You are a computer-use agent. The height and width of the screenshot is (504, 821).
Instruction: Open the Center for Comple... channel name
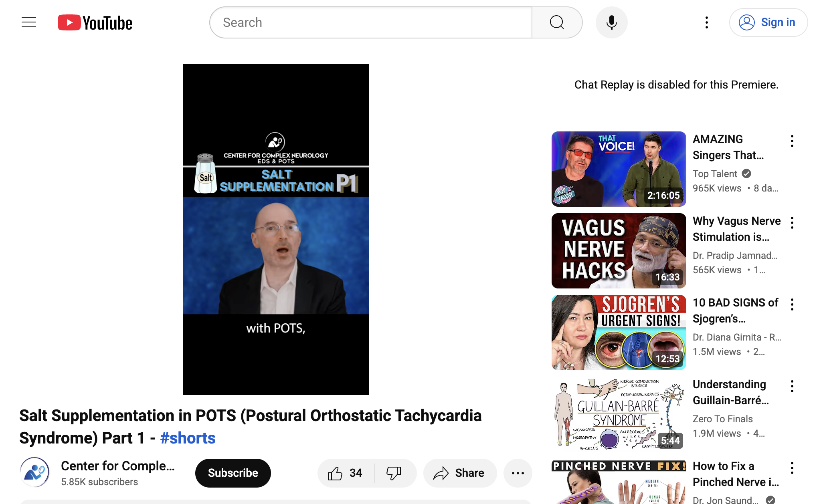click(x=118, y=466)
